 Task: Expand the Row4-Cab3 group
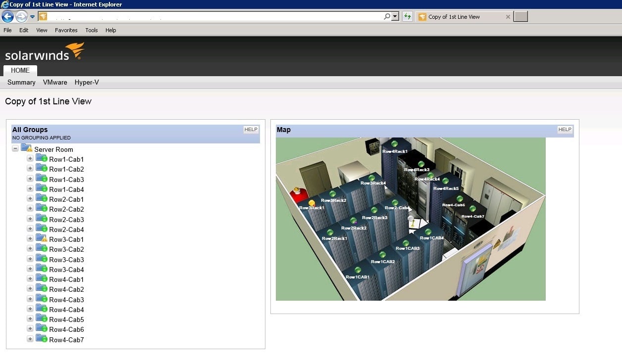click(x=30, y=299)
